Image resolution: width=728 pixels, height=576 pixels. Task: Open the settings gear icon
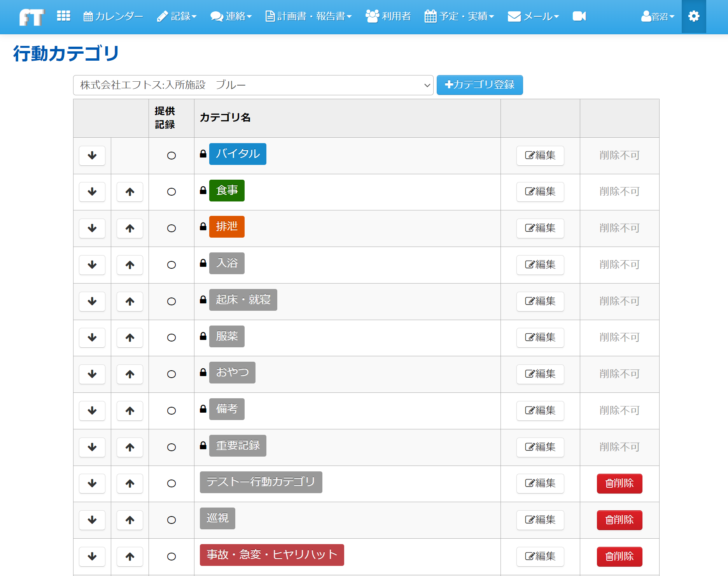pyautogui.click(x=694, y=16)
